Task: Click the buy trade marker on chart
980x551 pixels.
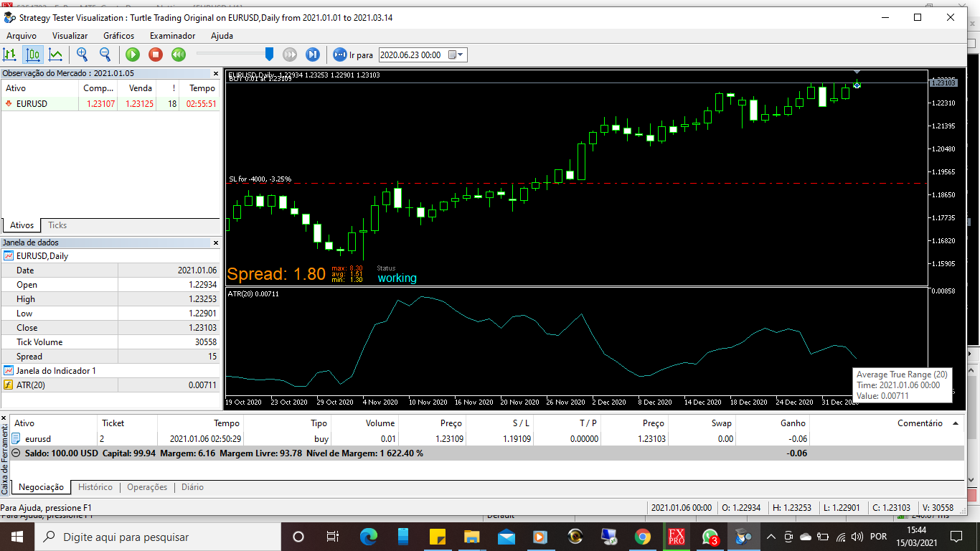Action: [857, 85]
